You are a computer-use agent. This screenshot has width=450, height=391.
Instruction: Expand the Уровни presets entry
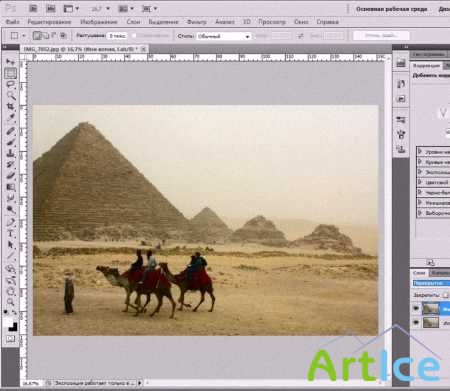tap(433, 152)
